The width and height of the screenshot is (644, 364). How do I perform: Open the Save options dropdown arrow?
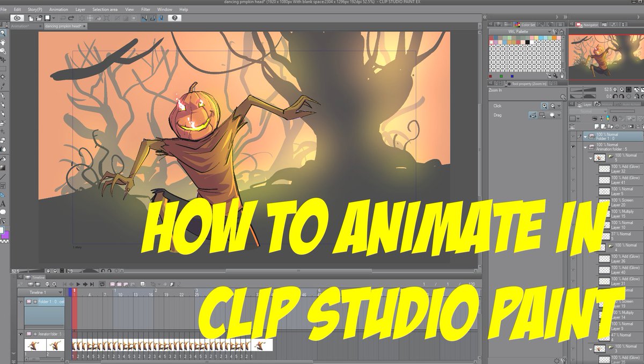54,18
